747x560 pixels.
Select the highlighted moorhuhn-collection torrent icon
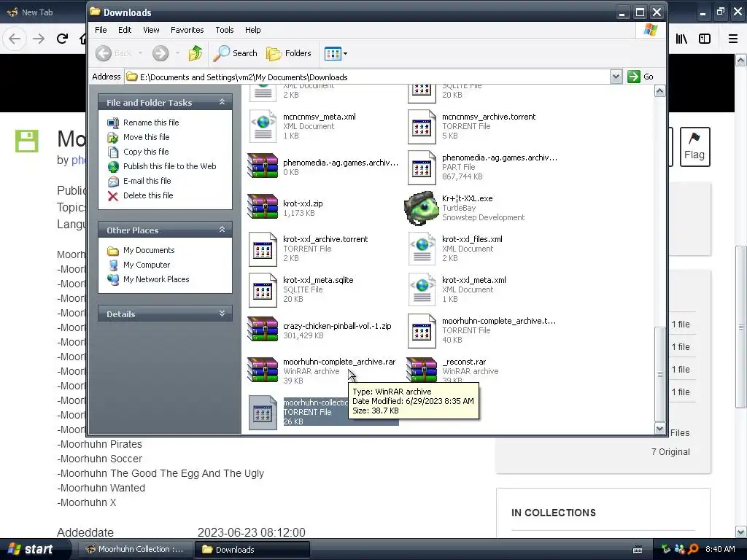(263, 413)
